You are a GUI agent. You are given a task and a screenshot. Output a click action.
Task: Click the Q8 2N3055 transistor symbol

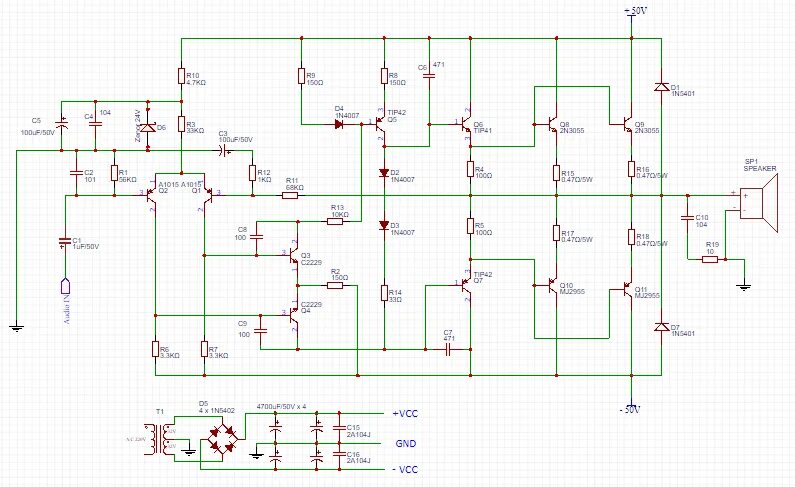(552, 123)
